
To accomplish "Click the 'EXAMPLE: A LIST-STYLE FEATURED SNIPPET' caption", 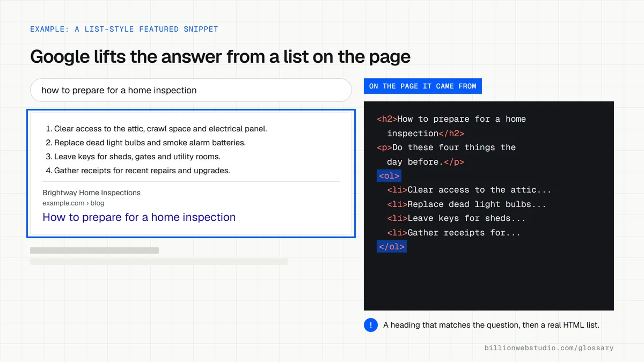I will (124, 29).
